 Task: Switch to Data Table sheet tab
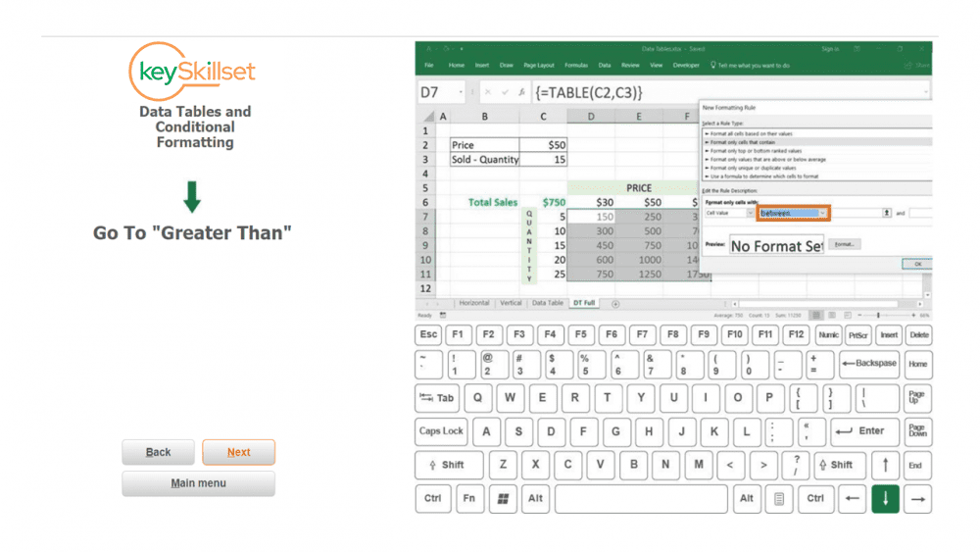coord(548,303)
